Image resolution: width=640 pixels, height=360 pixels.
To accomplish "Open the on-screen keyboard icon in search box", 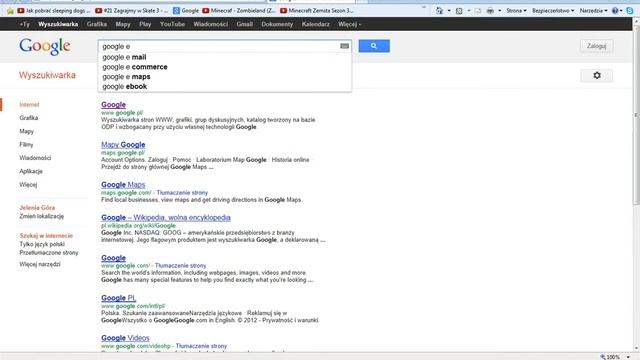I will pos(344,46).
